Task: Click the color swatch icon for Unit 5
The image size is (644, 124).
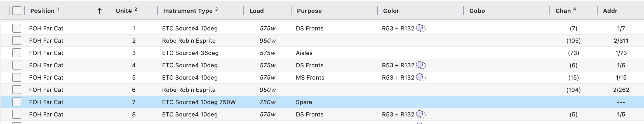Action: (x=421, y=78)
